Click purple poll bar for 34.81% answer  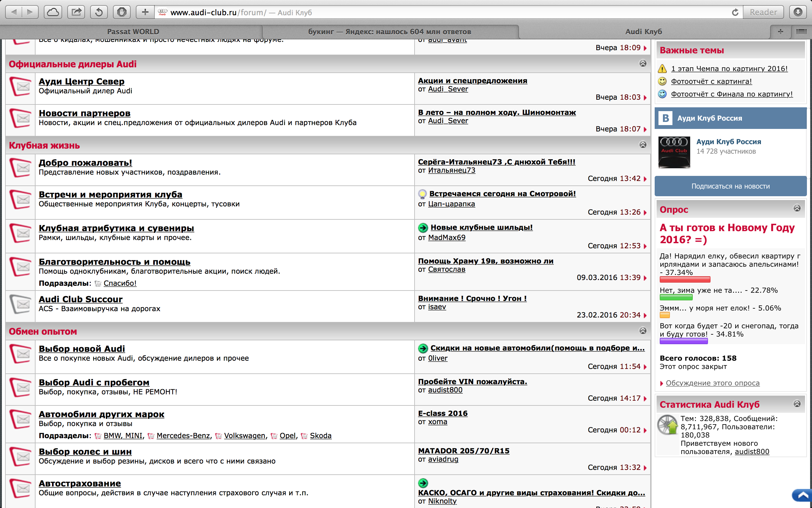(684, 341)
